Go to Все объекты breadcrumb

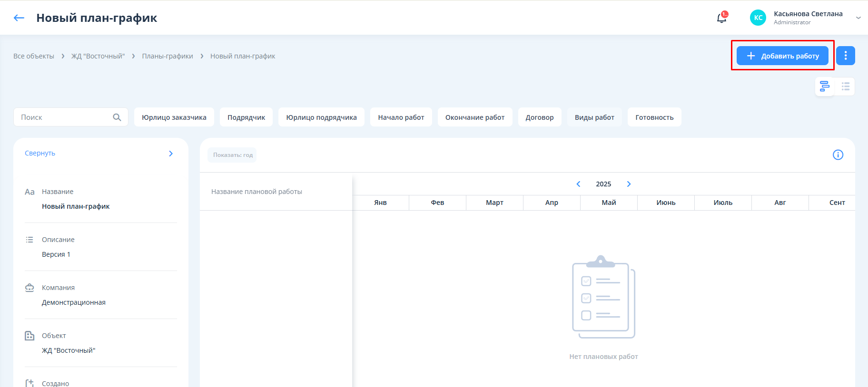click(34, 56)
